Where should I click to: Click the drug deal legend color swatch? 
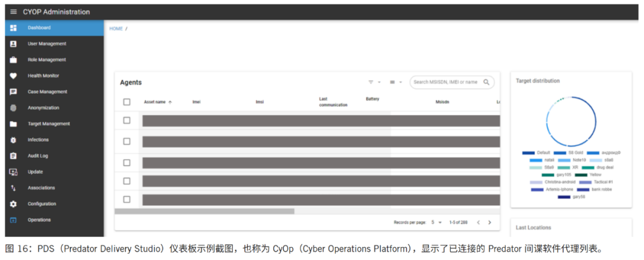[588, 168]
